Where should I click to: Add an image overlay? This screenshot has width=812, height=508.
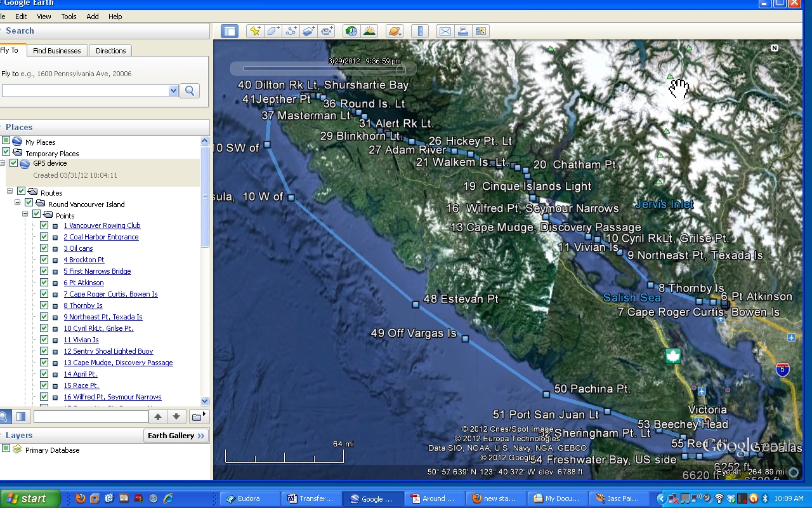(309, 31)
